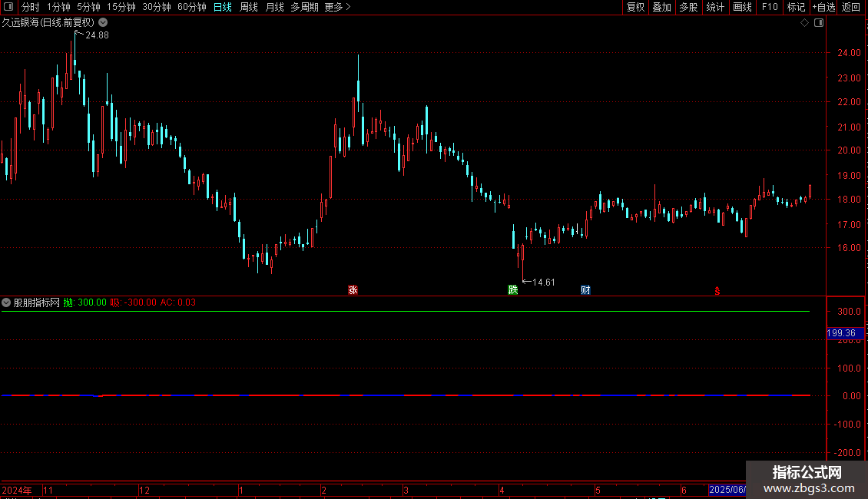Click the 抛: 300.00 indicator value
The height and width of the screenshot is (499, 868).
[84, 302]
